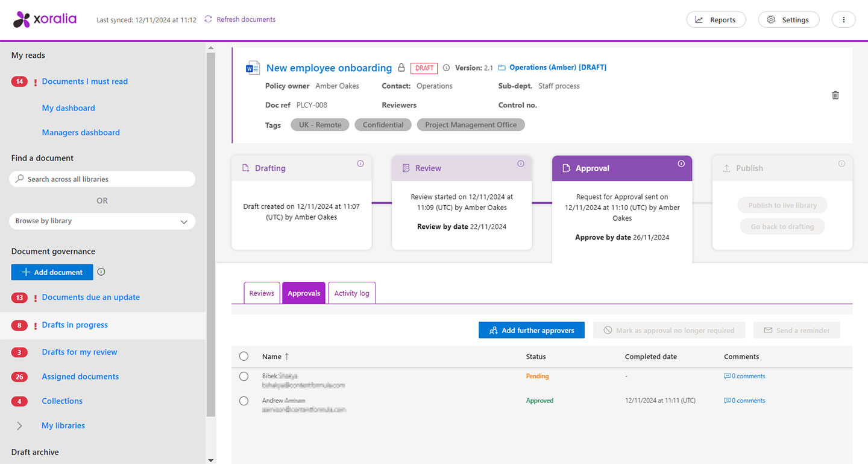Click the info icon next to Add document
Screen dimensions: 868x464
pos(101,272)
